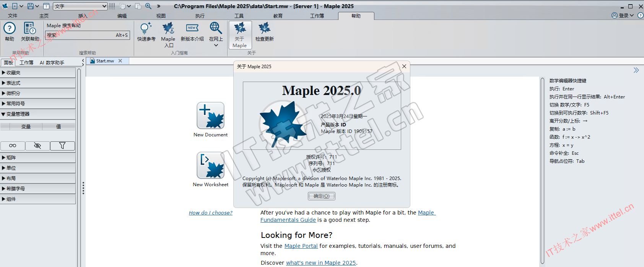Open the 'How do I choose?' link
The image size is (644, 267).
coord(211,213)
